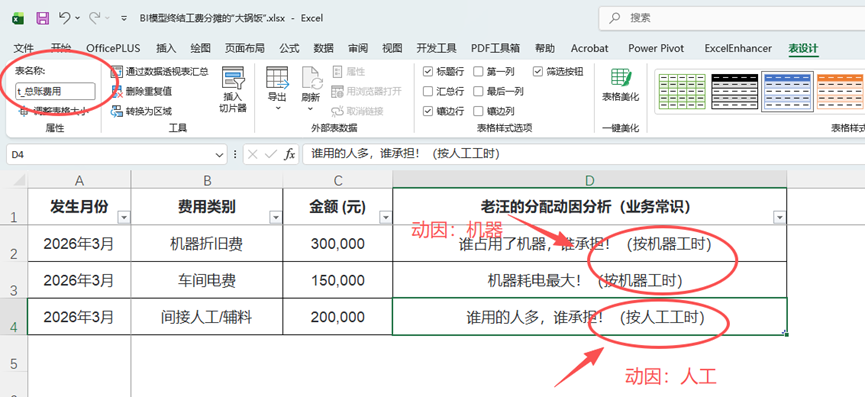Click cell with 300,000
The width and height of the screenshot is (865, 397).
point(338,244)
